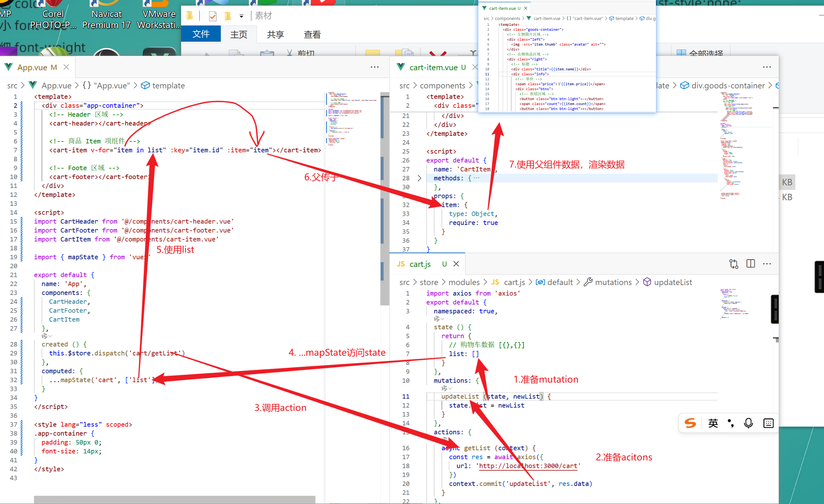
Task: Toggle punctuation mode on Sogou IME bar
Action: (x=731, y=423)
